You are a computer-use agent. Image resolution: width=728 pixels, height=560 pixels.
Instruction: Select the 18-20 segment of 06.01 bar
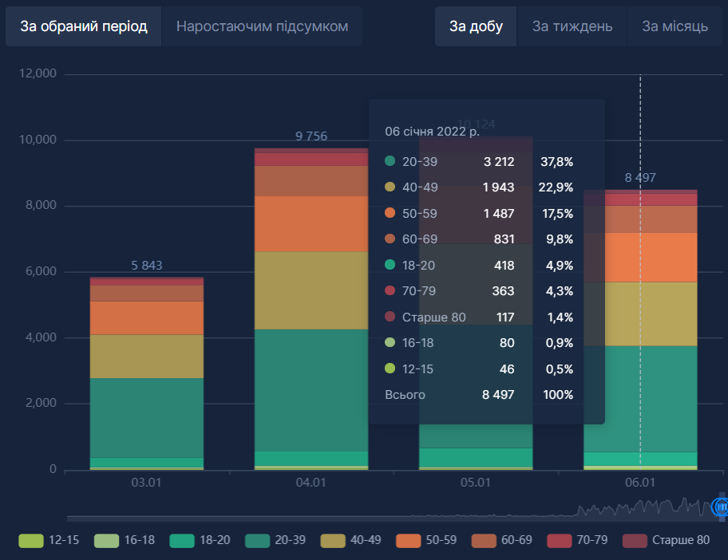click(x=641, y=459)
